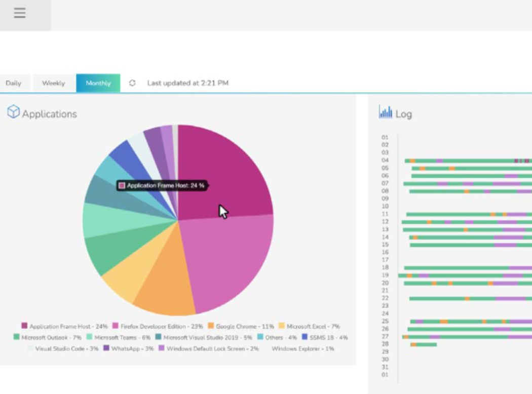This screenshot has height=394, width=532.
Task: Click the Log heading text
Action: pyautogui.click(x=404, y=114)
